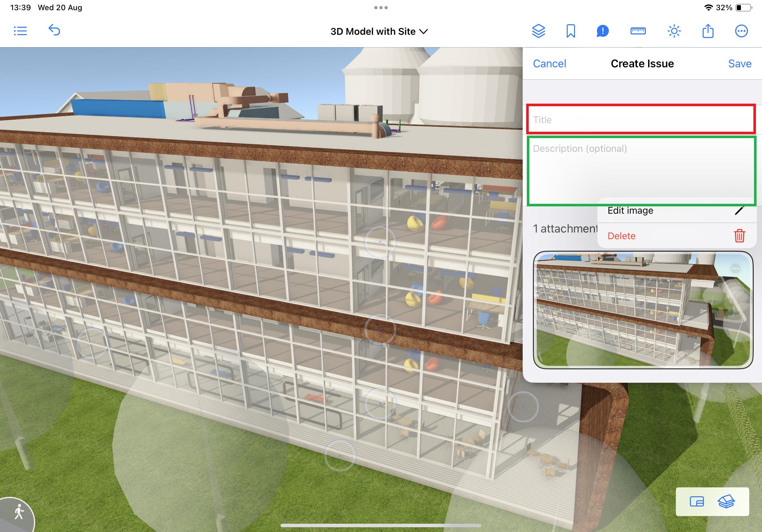The height and width of the screenshot is (532, 762).
Task: Open the sun lighting settings icon
Action: click(x=674, y=31)
